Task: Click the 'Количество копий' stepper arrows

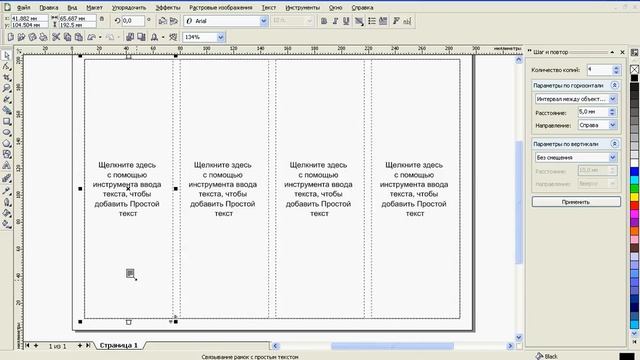Action: (616, 70)
